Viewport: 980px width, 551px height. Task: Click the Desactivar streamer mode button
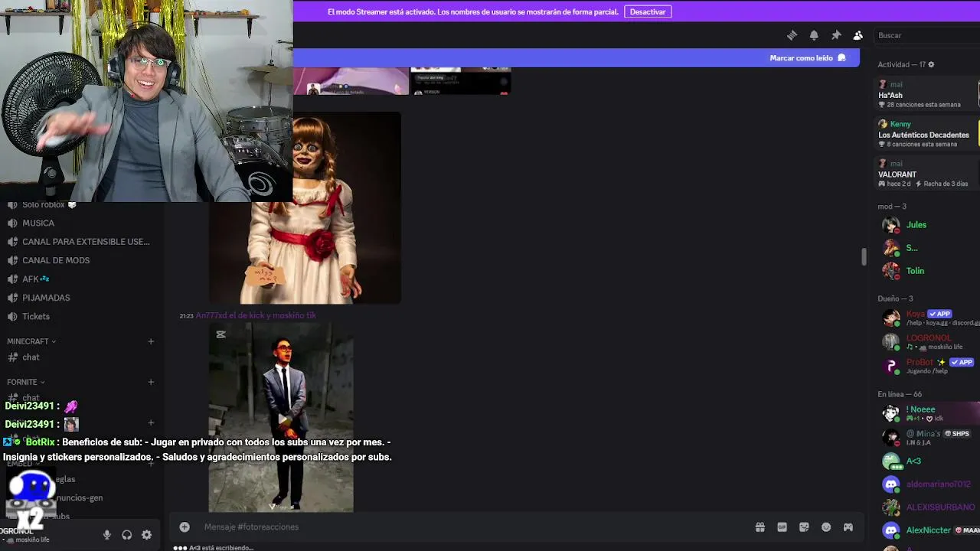pos(648,11)
